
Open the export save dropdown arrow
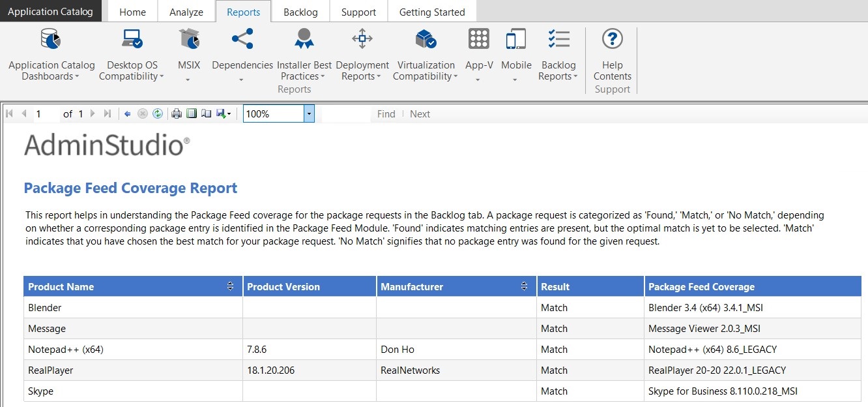229,114
